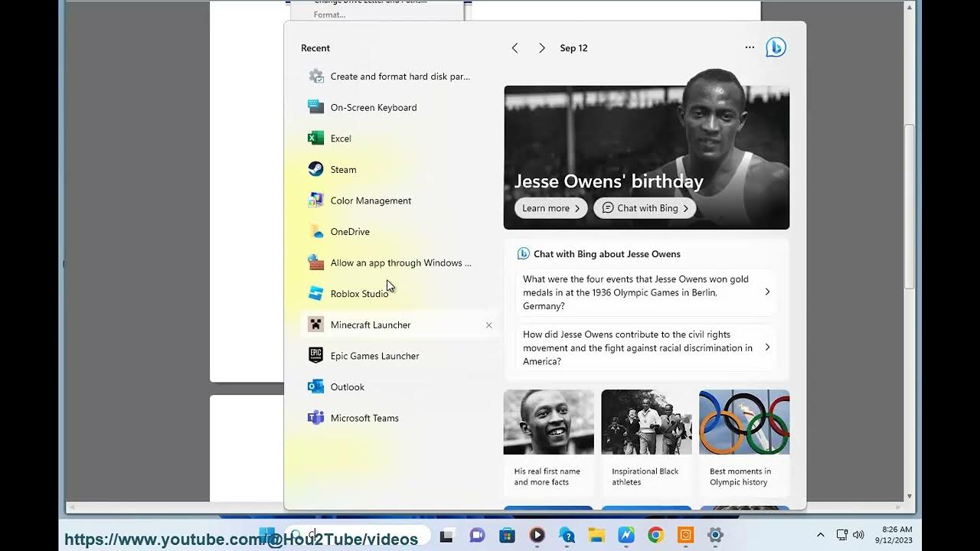
Task: Open Inspirational Black athletes card
Action: coord(646,442)
